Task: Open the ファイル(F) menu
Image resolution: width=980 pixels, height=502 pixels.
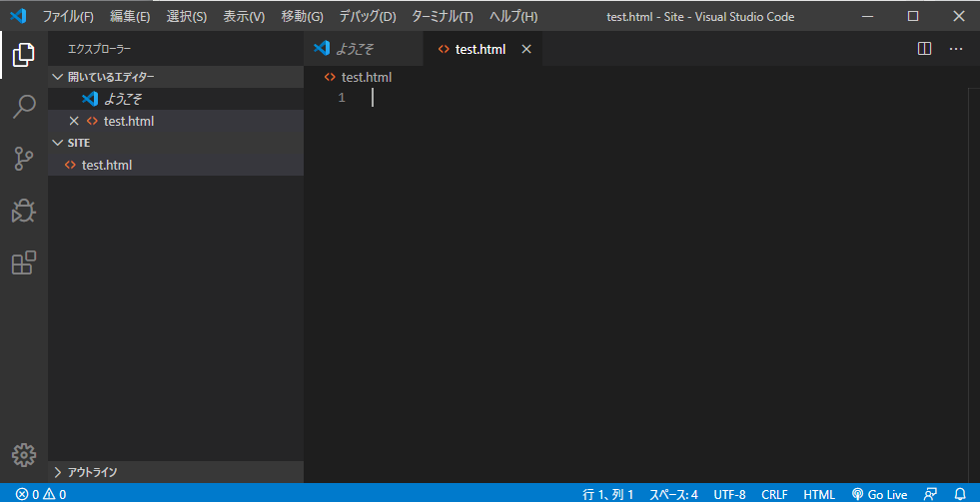Action: 68,16
